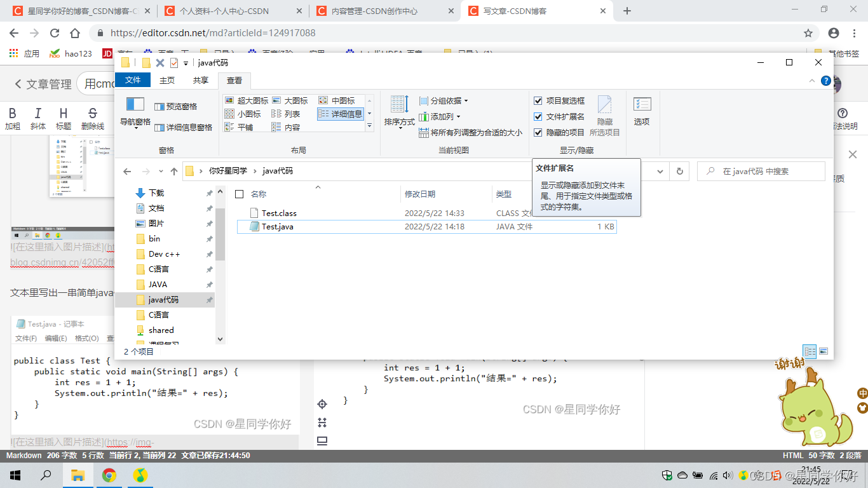The image size is (868, 488).
Task: Select 详细信息 details layout
Action: [x=341, y=114]
